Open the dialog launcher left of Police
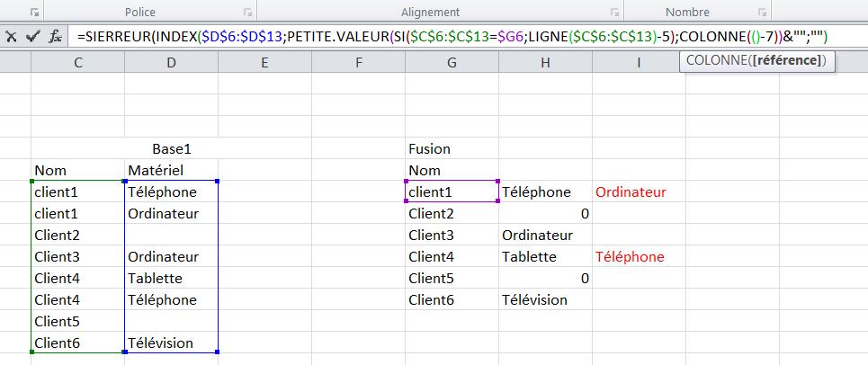 (34, 13)
